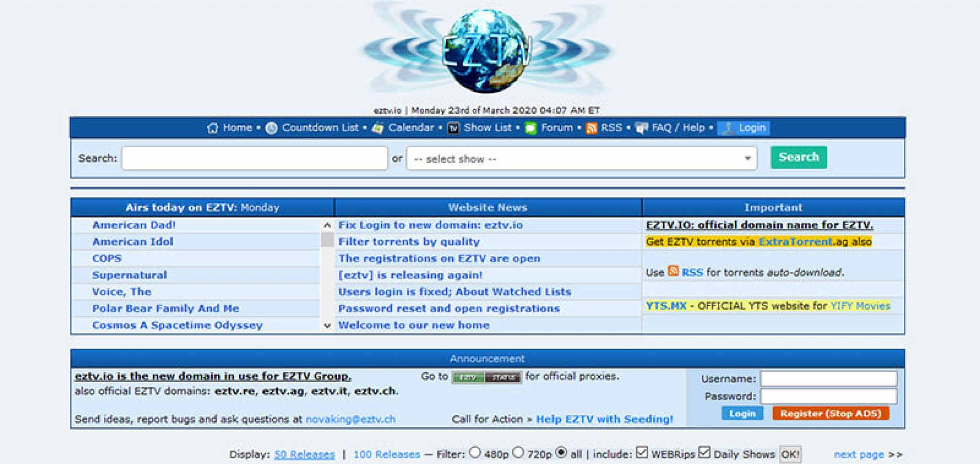Screen dimensions: 980x464
Task: Click the scroll up arrow in Airs today list
Action: tap(327, 225)
